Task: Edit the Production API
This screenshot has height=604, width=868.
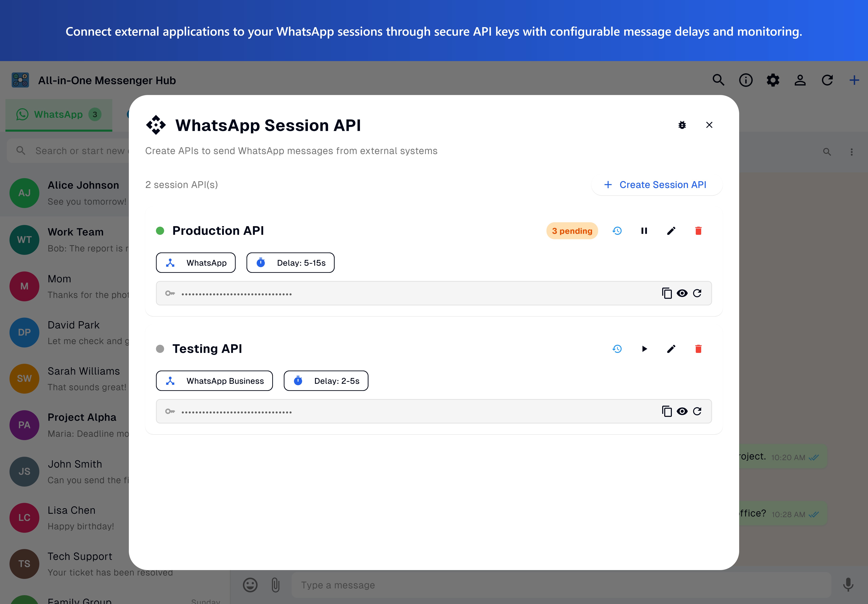Action: (671, 231)
